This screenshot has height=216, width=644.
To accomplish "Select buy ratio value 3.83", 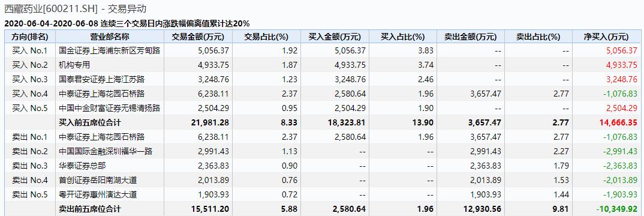I will [426, 51].
